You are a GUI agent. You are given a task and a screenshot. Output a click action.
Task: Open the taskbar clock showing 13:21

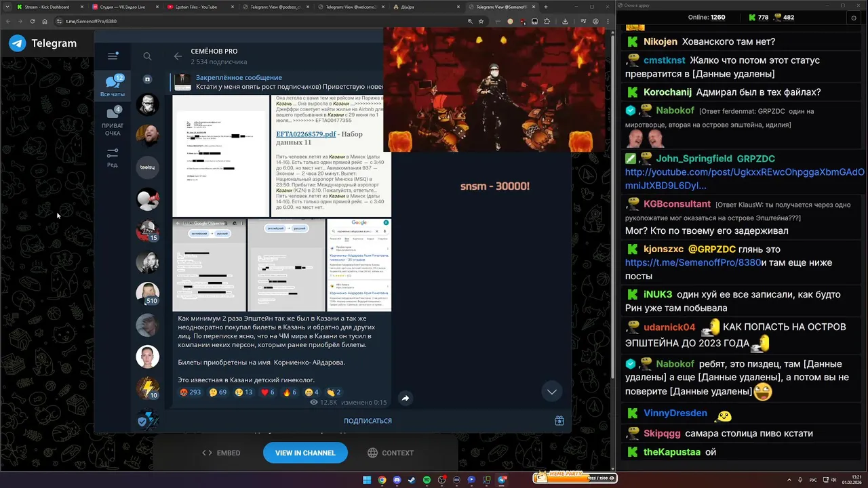click(x=850, y=480)
